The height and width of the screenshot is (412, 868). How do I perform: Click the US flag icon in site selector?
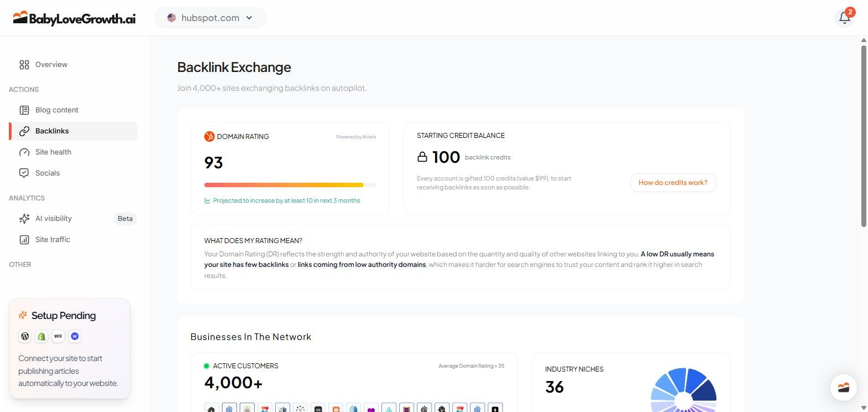pos(172,18)
